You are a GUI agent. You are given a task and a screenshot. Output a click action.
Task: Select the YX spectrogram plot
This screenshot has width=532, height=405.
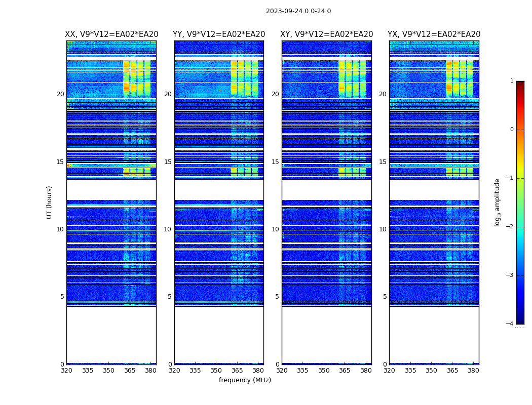point(434,202)
